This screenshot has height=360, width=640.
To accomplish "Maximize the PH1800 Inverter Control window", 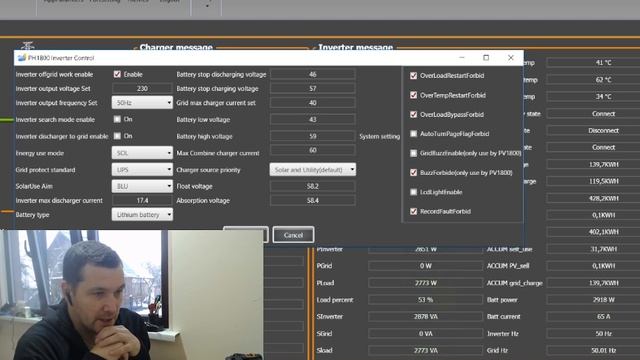I will (x=486, y=58).
